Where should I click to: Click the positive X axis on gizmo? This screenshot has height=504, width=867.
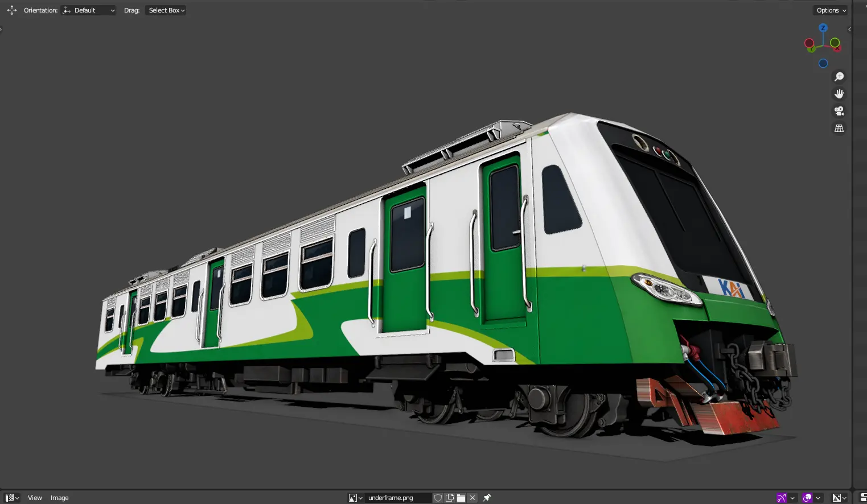coord(837,49)
